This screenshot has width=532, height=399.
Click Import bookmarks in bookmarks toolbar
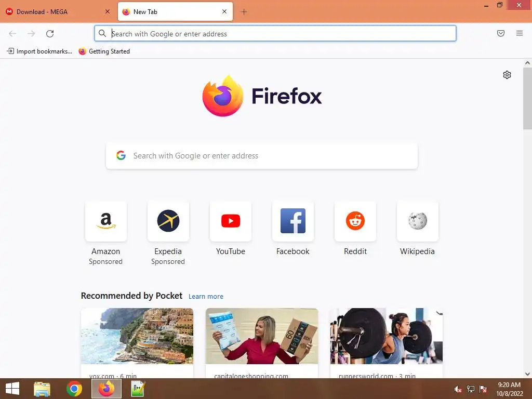click(x=39, y=51)
